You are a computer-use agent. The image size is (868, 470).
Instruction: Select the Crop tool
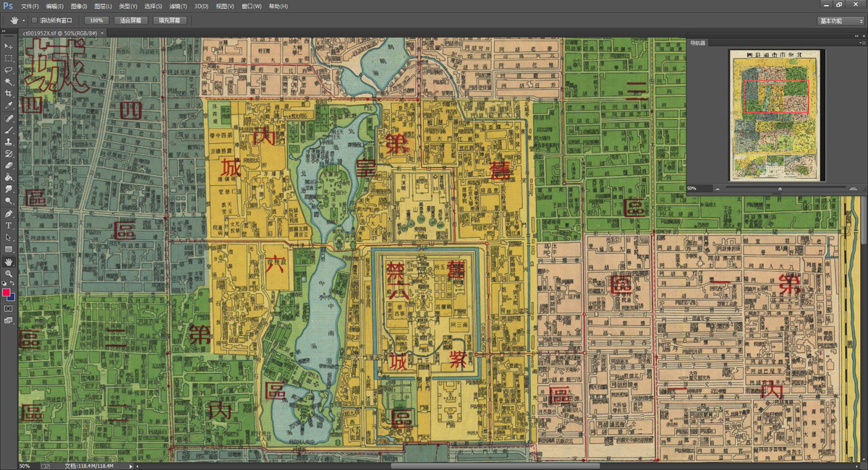coord(9,94)
